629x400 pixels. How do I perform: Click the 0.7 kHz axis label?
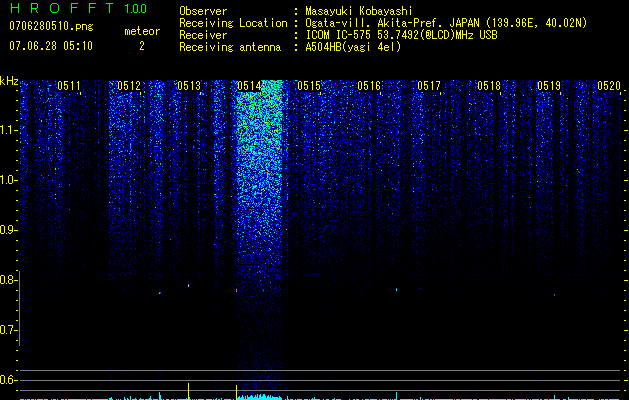8,330
